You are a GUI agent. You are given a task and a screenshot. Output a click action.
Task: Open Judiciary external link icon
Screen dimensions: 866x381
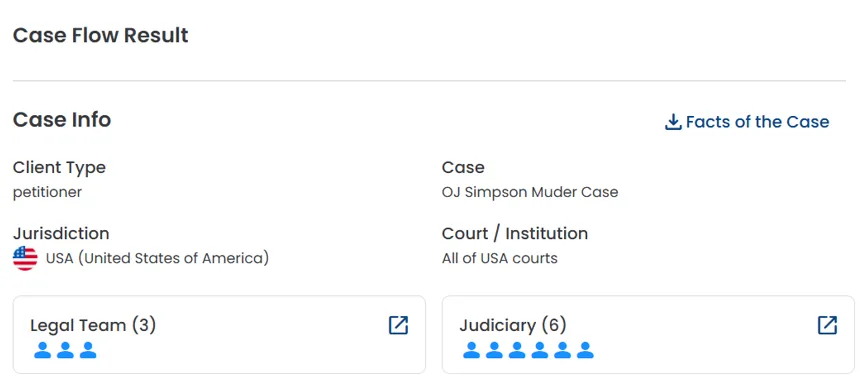coord(827,325)
